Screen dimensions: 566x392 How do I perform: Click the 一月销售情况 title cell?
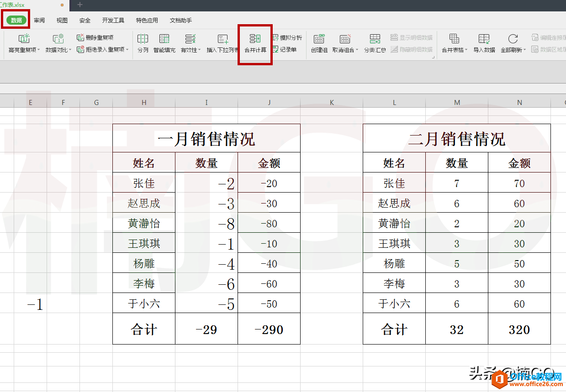click(x=206, y=138)
